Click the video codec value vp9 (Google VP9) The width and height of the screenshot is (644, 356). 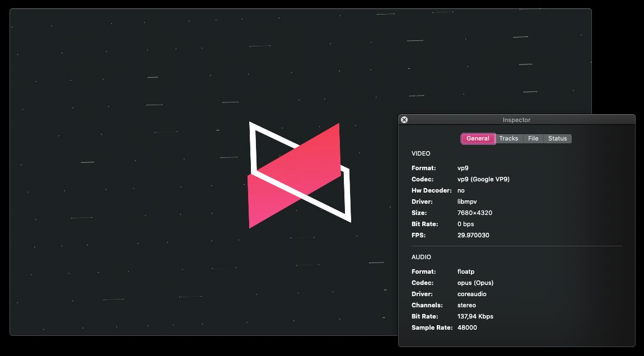point(483,179)
